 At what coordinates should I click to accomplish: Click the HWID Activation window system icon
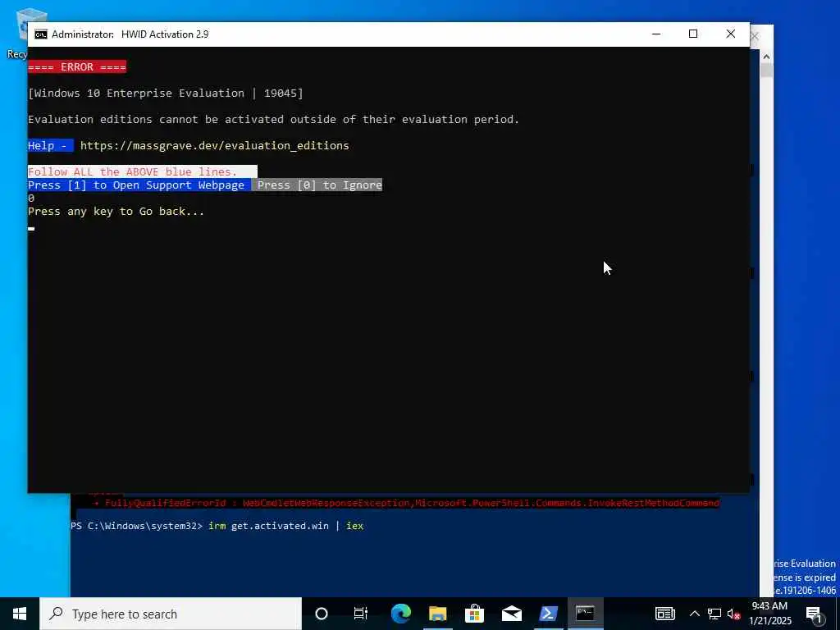(41, 34)
